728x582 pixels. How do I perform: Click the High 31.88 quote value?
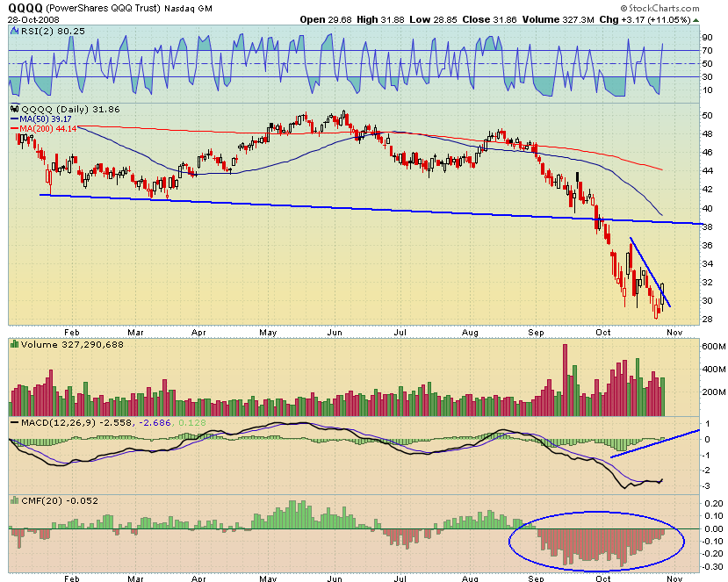point(381,19)
